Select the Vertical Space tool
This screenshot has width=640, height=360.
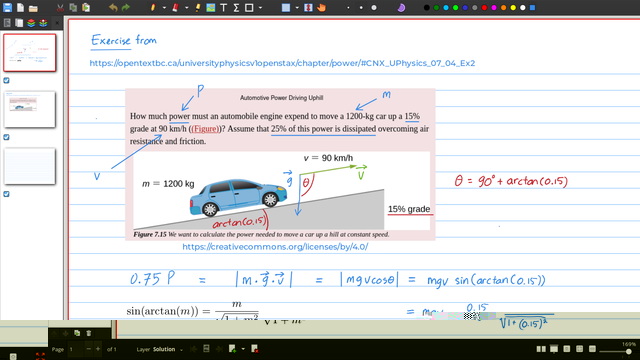pos(308,7)
